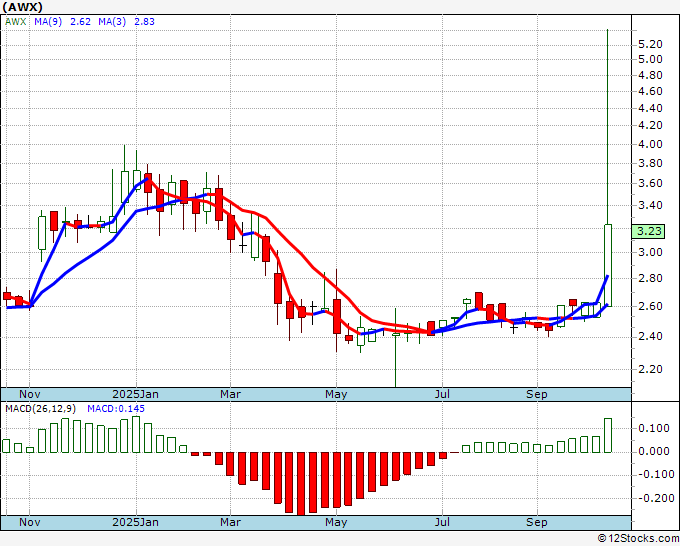Click the latest green MACD histogram bar
680x546 pixels.
tap(608, 435)
